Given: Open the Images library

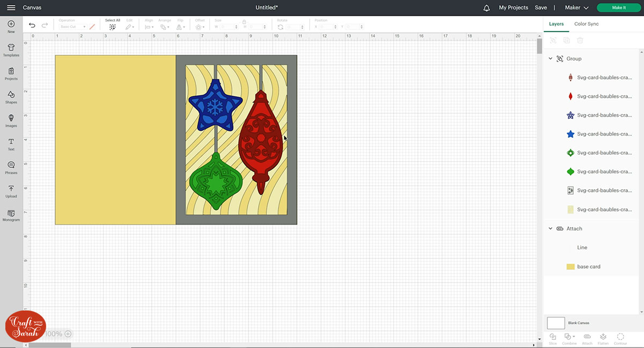Looking at the screenshot, I should point(11,120).
